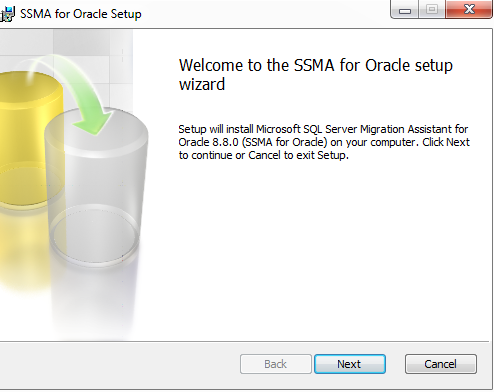
Task: Click the database migration cylinders graphic
Action: coord(74,185)
